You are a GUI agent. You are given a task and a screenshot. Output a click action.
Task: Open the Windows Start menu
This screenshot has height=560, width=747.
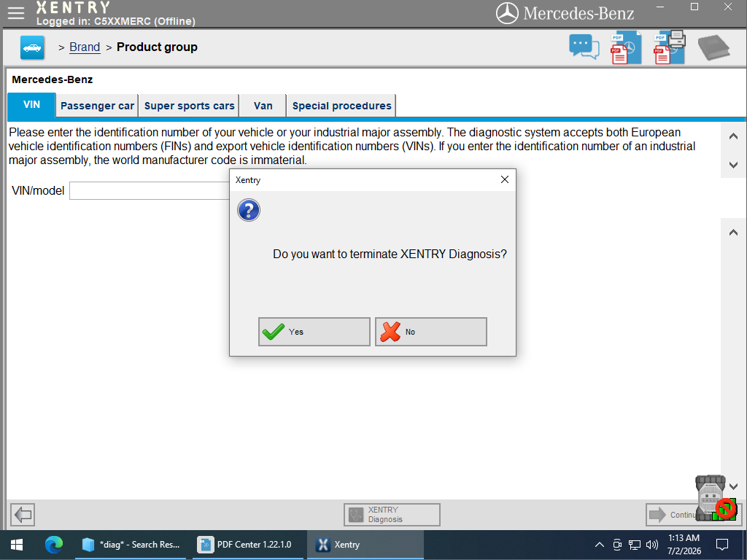click(17, 545)
